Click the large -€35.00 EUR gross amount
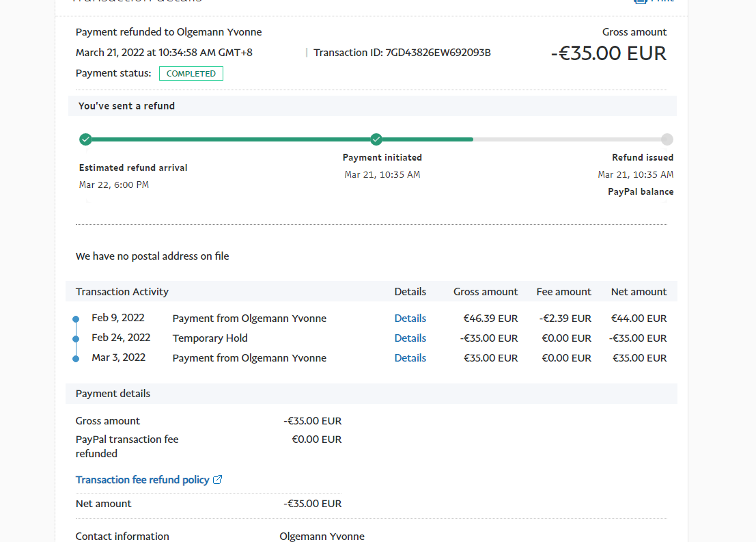The width and height of the screenshot is (756, 542). coord(608,53)
